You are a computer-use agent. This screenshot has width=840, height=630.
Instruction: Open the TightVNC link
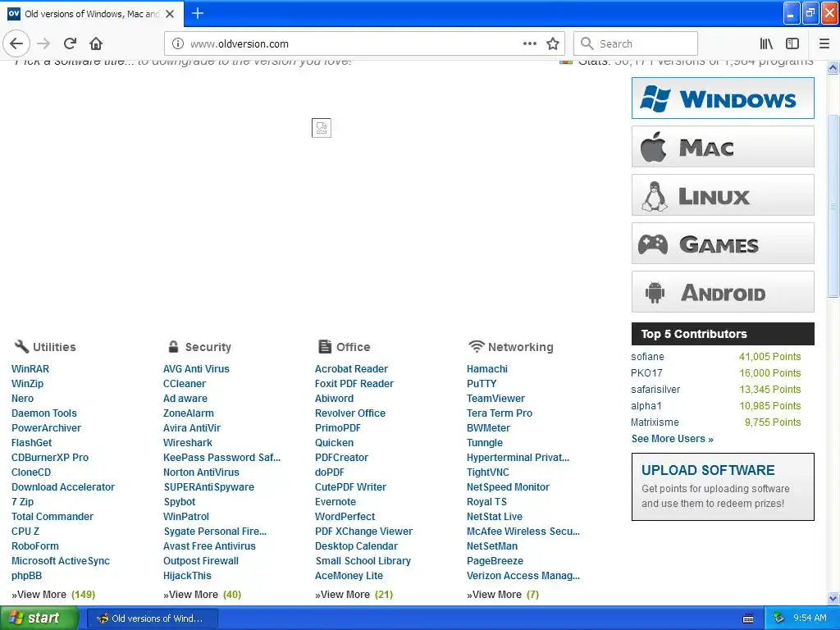click(x=487, y=472)
